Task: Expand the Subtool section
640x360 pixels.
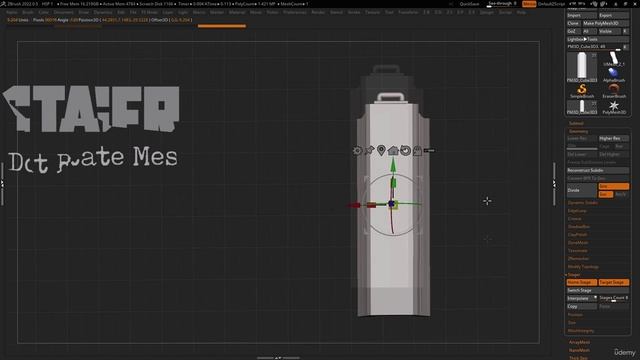Action: pos(576,123)
